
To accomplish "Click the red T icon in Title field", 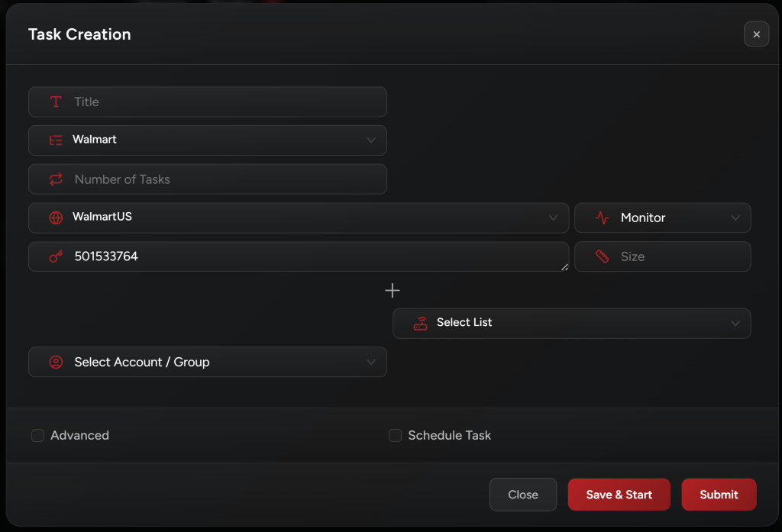I will (56, 102).
